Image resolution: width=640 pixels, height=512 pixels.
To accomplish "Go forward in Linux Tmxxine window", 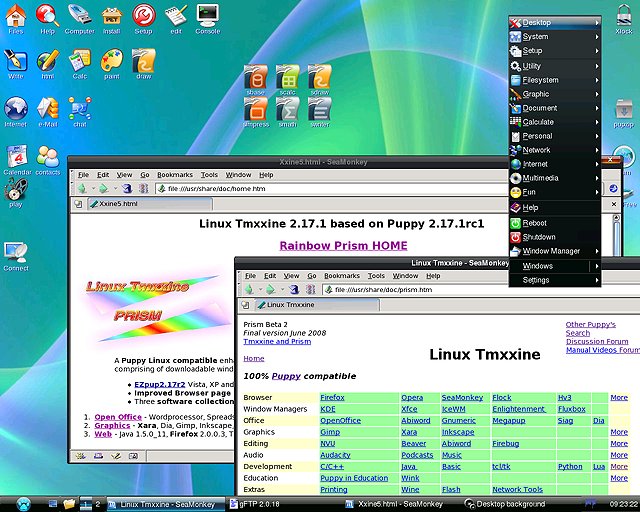I will coord(270,289).
